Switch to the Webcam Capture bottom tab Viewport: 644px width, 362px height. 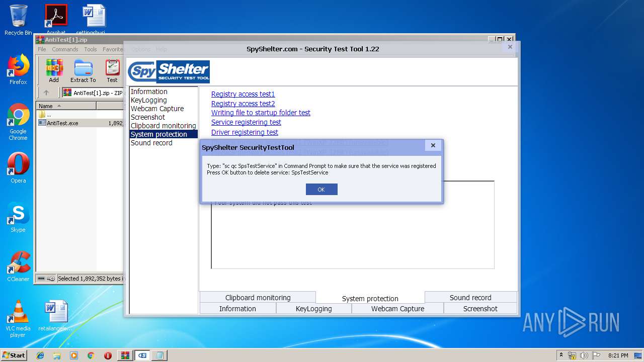397,308
